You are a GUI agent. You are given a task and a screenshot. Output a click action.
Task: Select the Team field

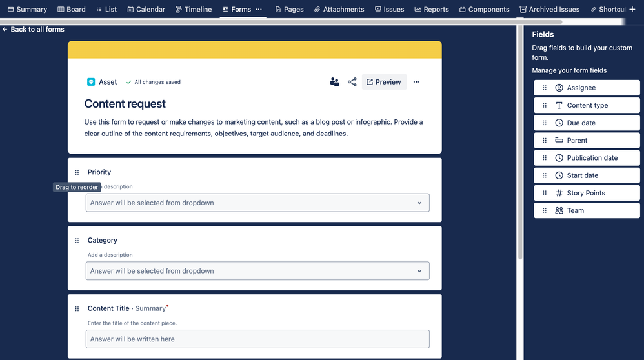587,210
